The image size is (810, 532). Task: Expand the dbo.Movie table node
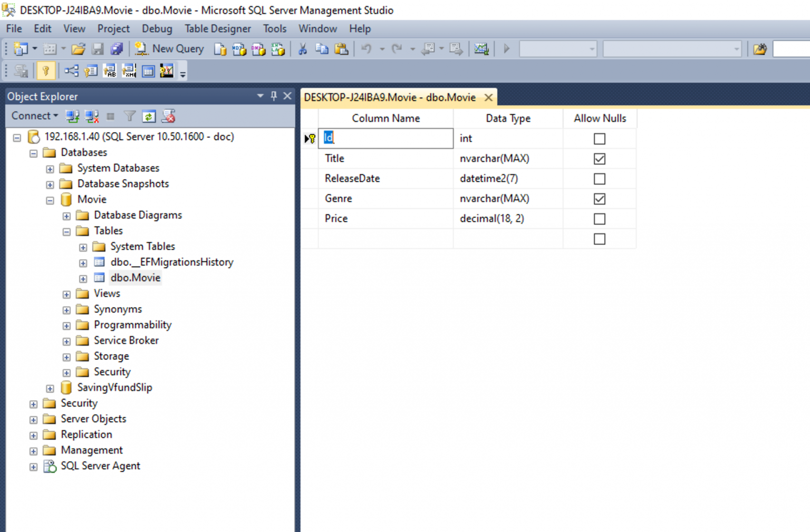[x=83, y=278]
